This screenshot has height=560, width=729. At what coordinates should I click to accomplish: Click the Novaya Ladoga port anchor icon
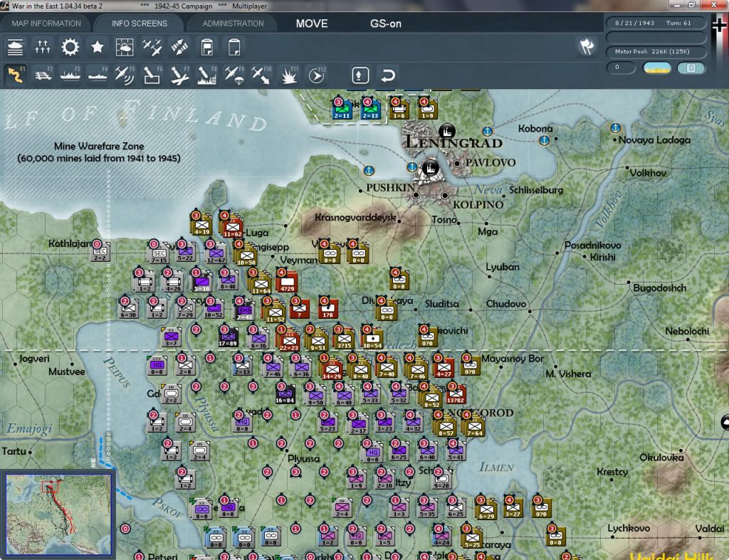pyautogui.click(x=615, y=127)
